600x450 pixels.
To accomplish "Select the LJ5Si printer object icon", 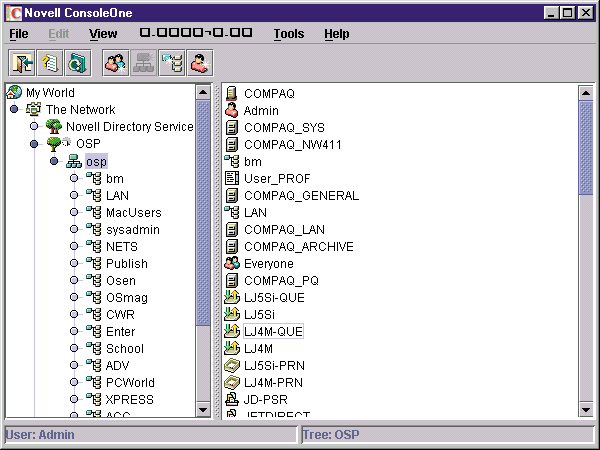I will (x=231, y=314).
